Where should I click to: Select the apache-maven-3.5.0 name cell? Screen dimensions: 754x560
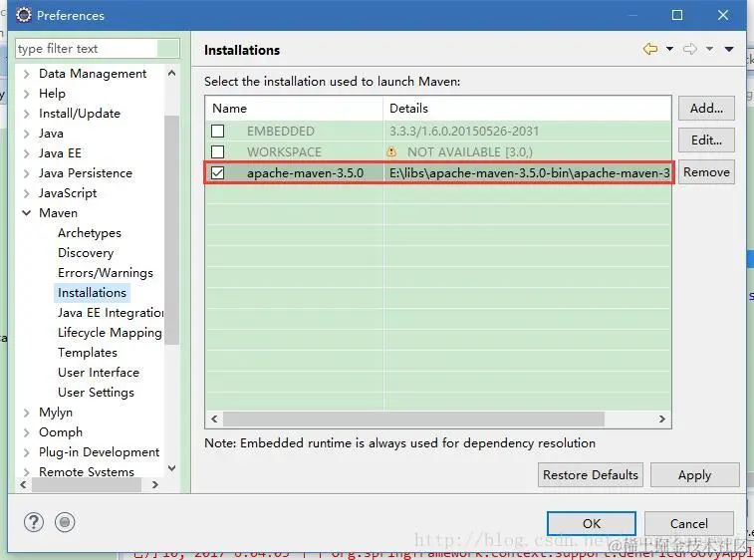[305, 173]
